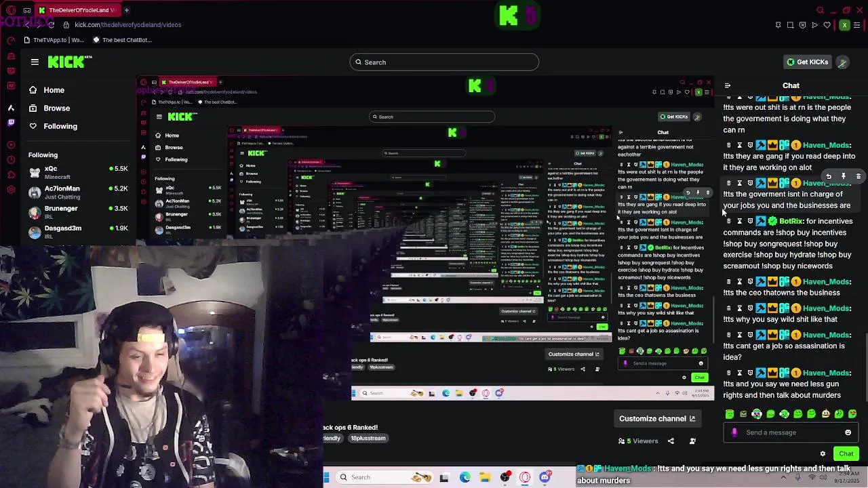Open Aria AI in the Opera sidebar

click(x=10, y=108)
